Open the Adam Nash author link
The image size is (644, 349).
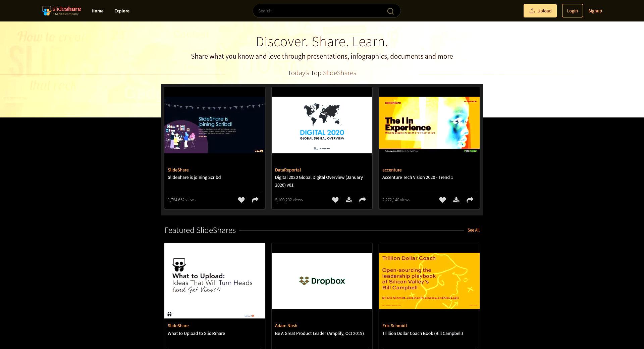click(x=286, y=326)
